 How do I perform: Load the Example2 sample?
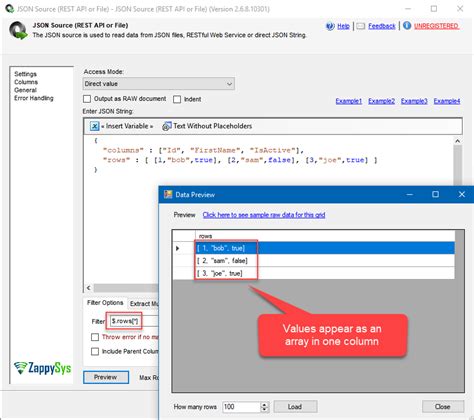point(381,101)
